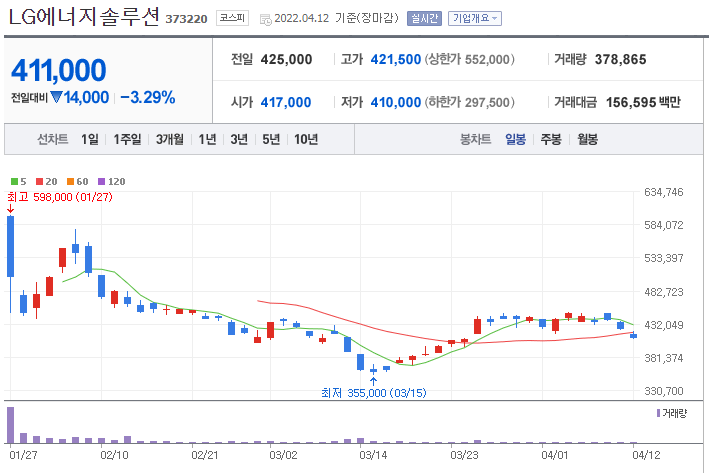Click the 330,700 price axis label
Screen dimensions: 709x473
click(663, 391)
